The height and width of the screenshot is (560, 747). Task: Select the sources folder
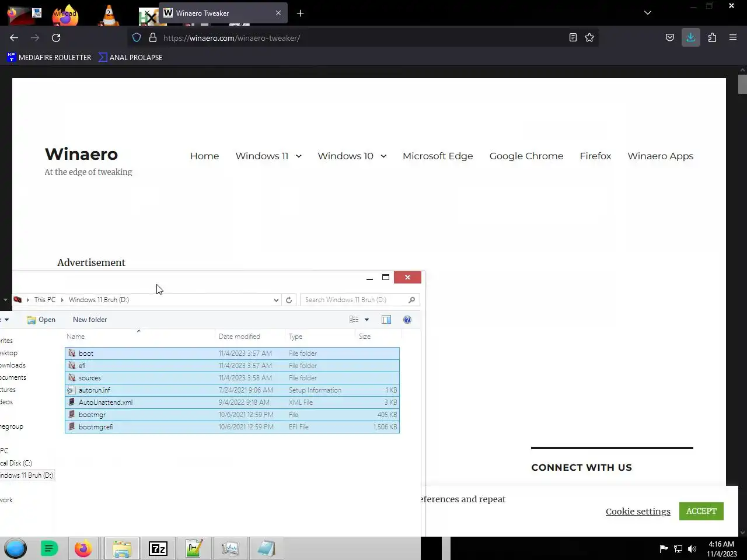[232, 378]
